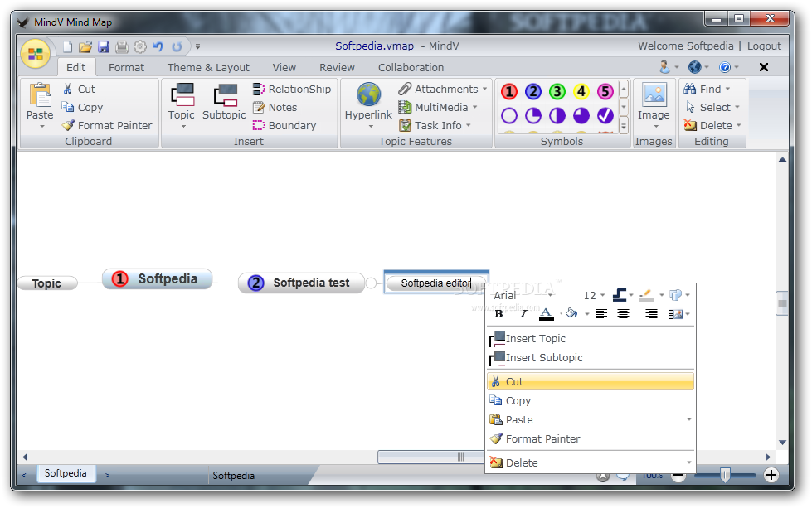Viewport: 812px width, 508px height.
Task: Expand the Attachments dropdown
Action: (x=484, y=89)
